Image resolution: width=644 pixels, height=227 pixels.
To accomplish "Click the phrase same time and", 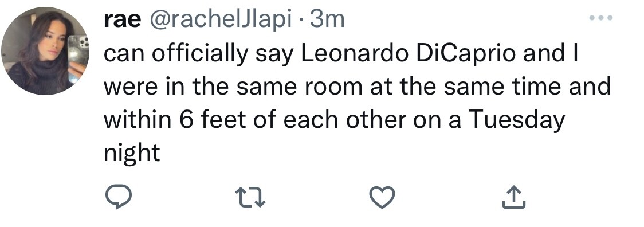I will click(517, 88).
